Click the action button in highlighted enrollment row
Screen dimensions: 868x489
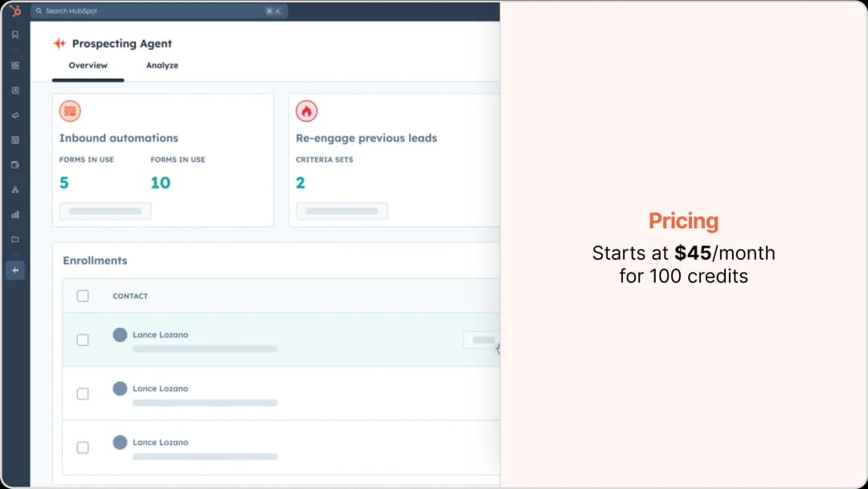(x=482, y=339)
